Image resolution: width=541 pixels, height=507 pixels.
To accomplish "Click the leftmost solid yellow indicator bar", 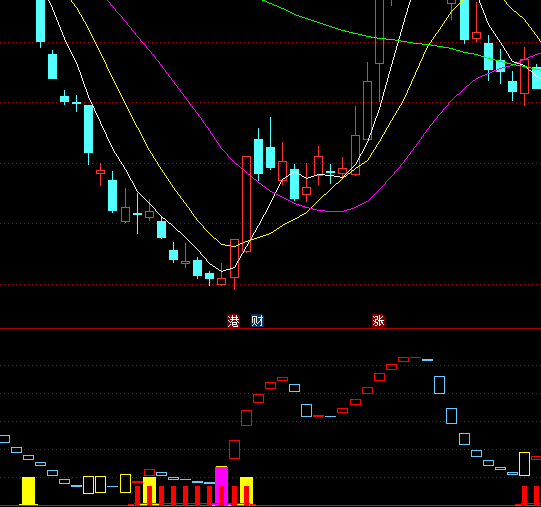I will tap(29, 491).
